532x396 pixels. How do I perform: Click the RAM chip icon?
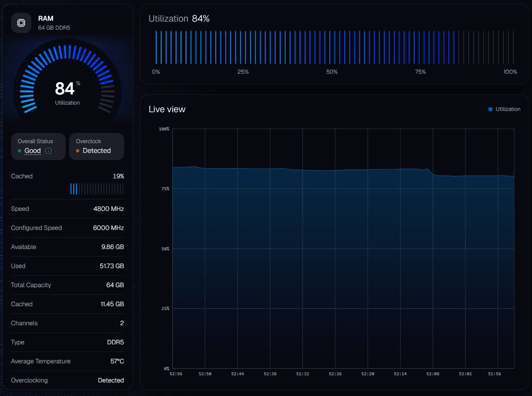click(x=21, y=23)
